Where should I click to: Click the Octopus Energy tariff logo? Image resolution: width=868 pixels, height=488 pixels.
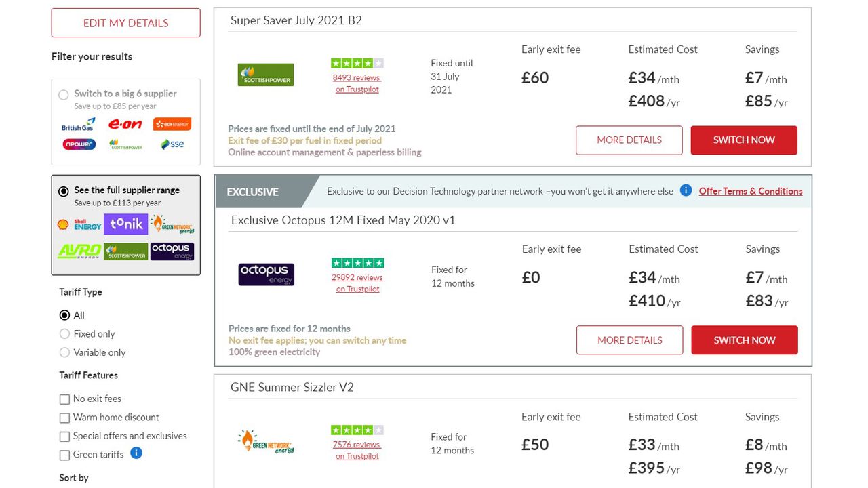coord(267,274)
